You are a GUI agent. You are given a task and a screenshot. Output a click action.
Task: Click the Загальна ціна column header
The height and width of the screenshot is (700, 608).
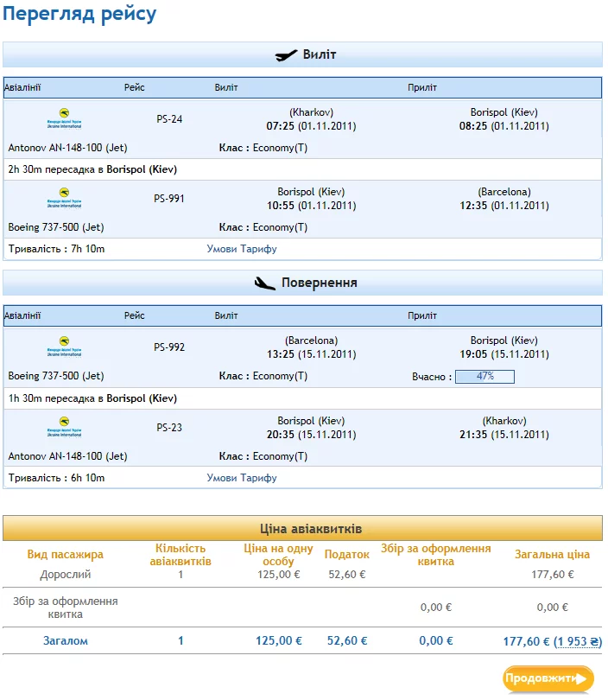[x=552, y=555]
